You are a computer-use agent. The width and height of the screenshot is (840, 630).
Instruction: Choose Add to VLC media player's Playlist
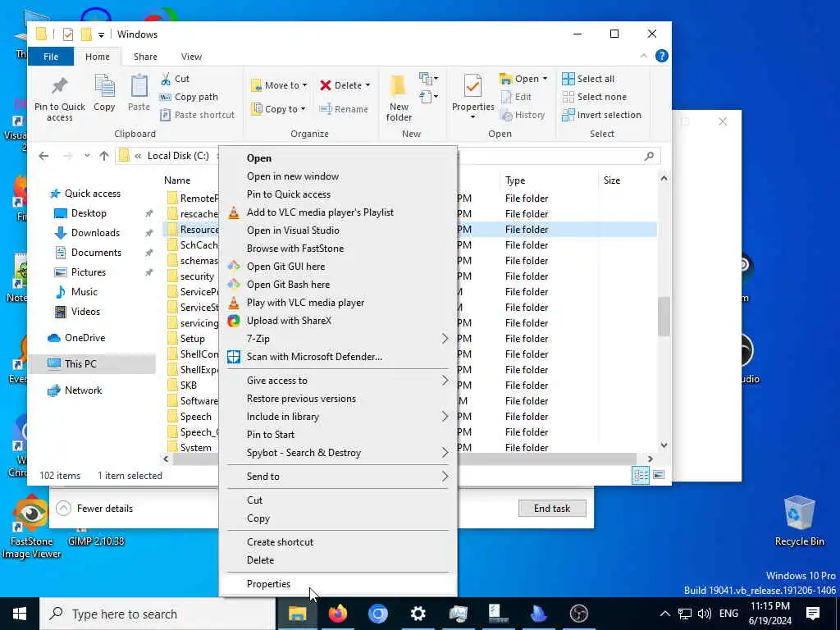[337, 212]
